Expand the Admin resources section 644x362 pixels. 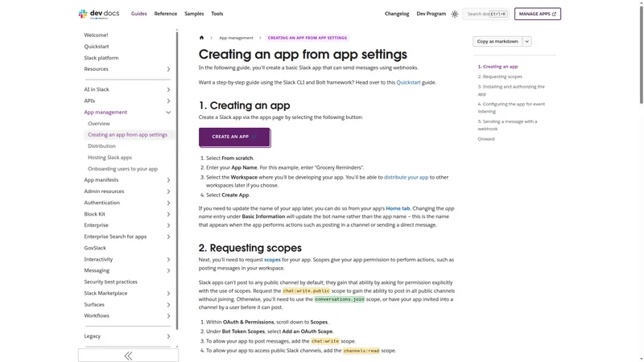(x=168, y=191)
